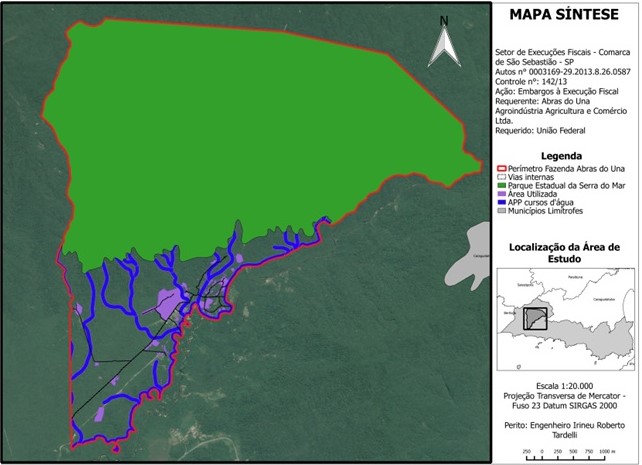
Task: Click the Vias internas legend symbol
Action: 502,176
